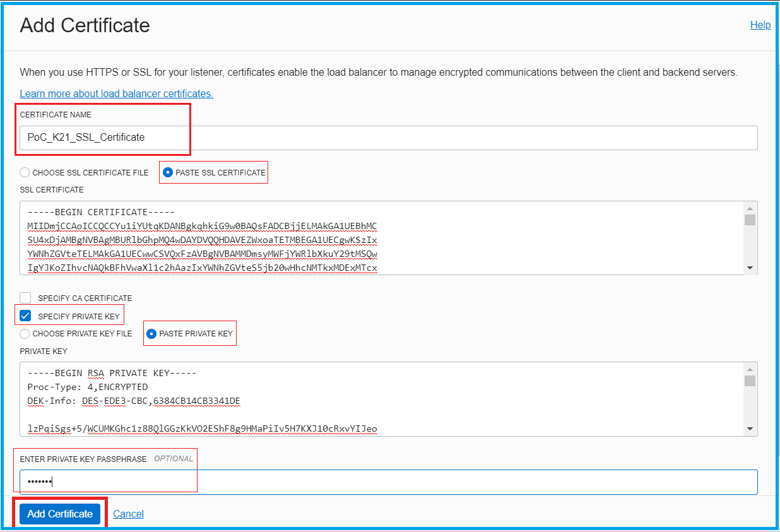Image resolution: width=780 pixels, height=532 pixels.
Task: Open the Help link
Action: 760,25
